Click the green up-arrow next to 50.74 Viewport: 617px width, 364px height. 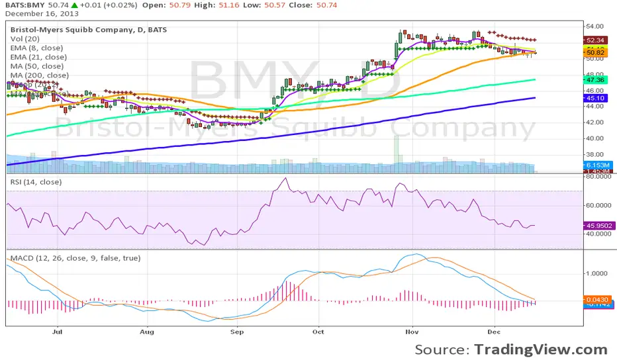tap(74, 5)
